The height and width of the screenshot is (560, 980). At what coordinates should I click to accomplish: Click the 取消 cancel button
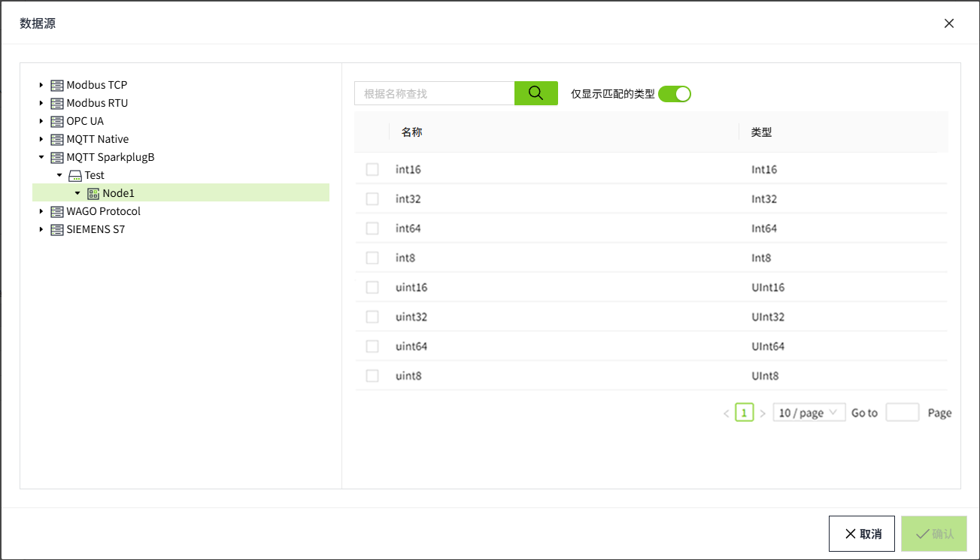(861, 534)
